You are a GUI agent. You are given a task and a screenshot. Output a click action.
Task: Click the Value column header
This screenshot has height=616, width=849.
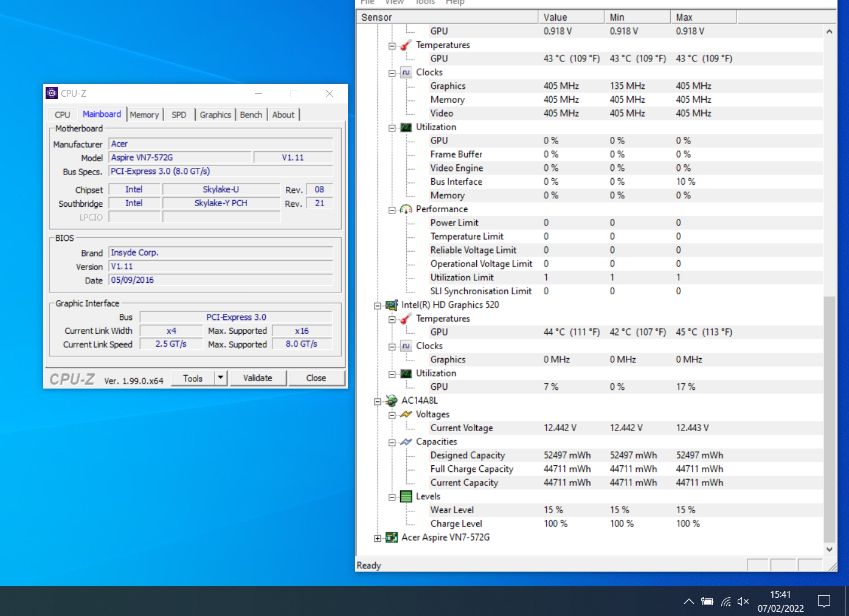click(x=571, y=17)
